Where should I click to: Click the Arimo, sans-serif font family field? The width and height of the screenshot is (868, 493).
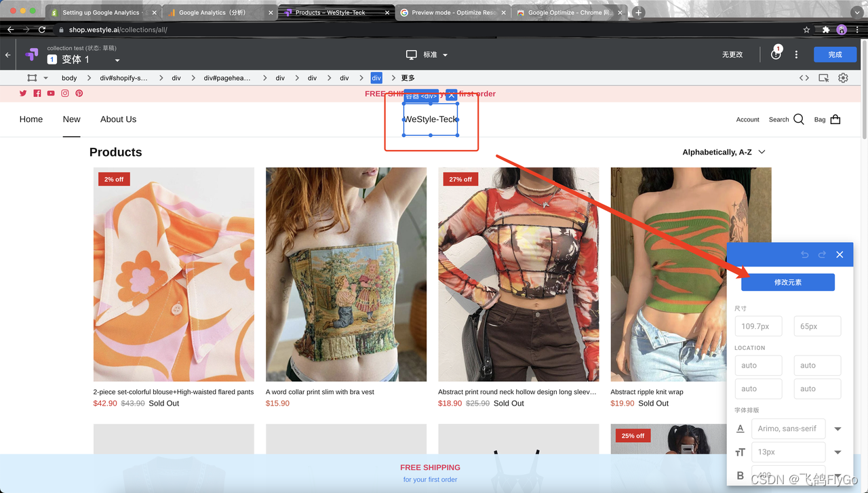click(x=789, y=429)
